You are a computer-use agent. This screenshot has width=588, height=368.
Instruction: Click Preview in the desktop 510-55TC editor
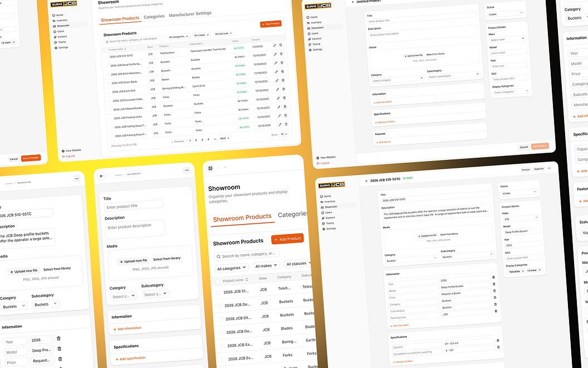pos(526,170)
